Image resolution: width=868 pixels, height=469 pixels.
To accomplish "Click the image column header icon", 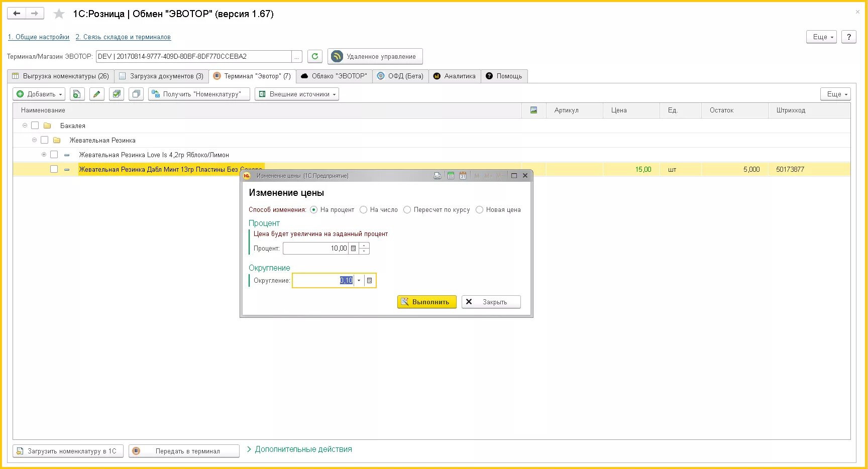I will click(533, 110).
